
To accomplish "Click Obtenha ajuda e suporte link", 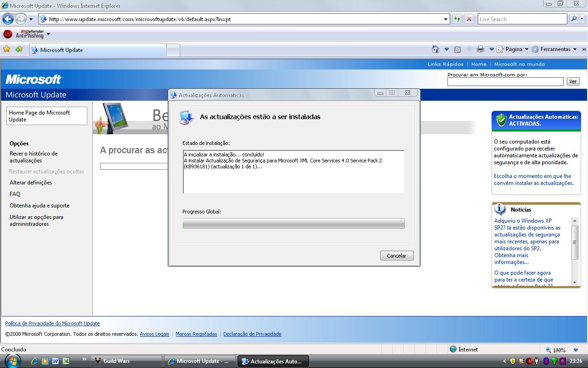I will tap(40, 206).
